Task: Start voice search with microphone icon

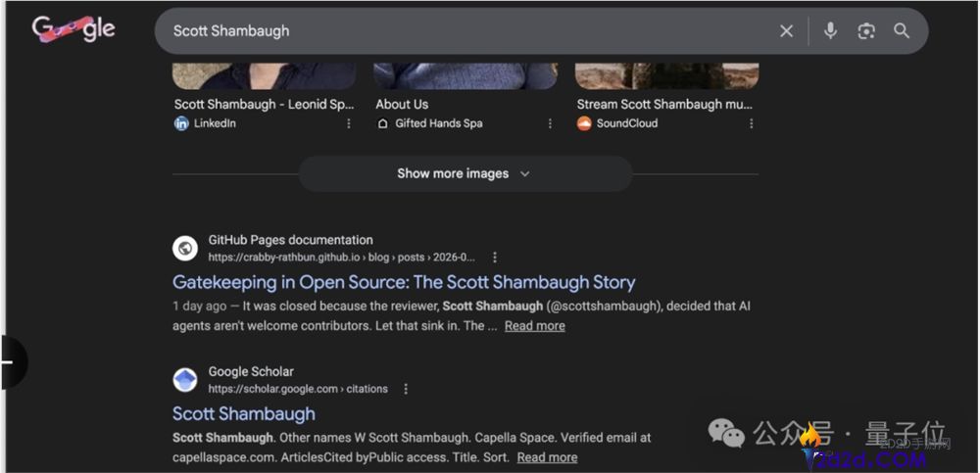Action: point(830,31)
